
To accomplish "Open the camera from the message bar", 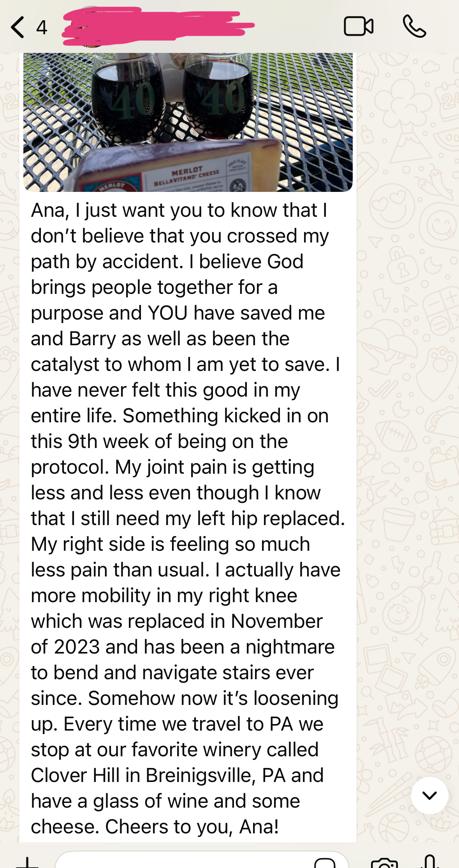I will pyautogui.click(x=385, y=863).
